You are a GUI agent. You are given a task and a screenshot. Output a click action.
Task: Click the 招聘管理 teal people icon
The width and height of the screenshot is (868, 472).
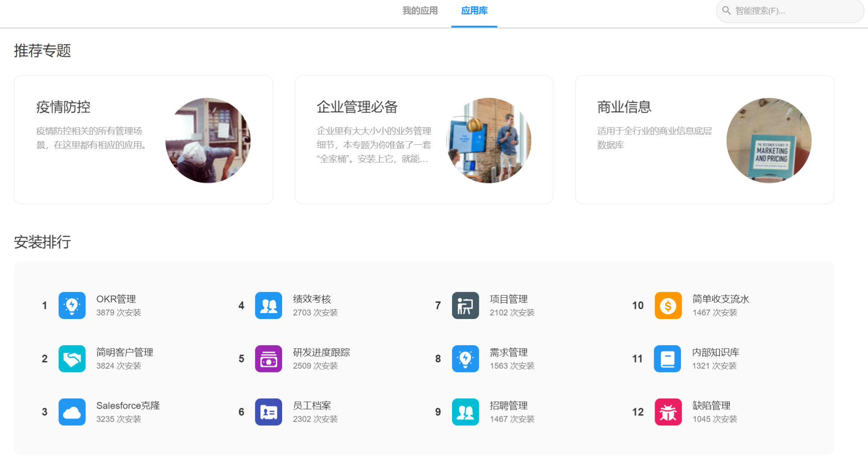tap(465, 412)
